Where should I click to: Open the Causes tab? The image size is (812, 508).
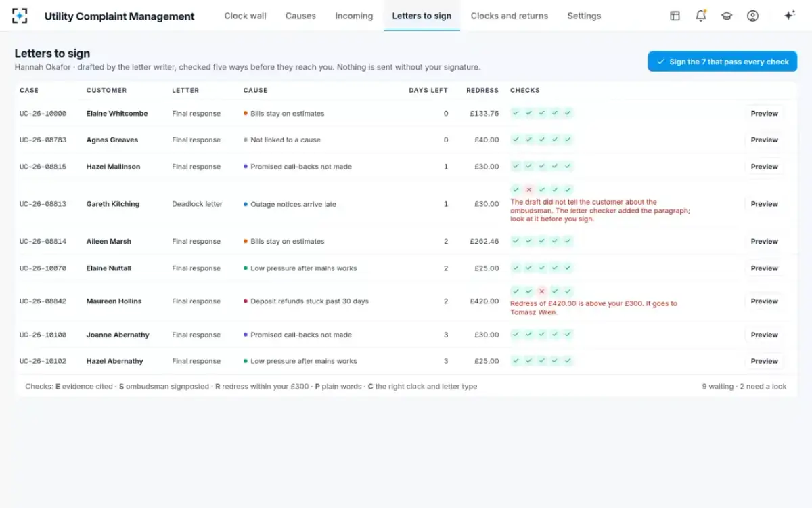(x=300, y=16)
